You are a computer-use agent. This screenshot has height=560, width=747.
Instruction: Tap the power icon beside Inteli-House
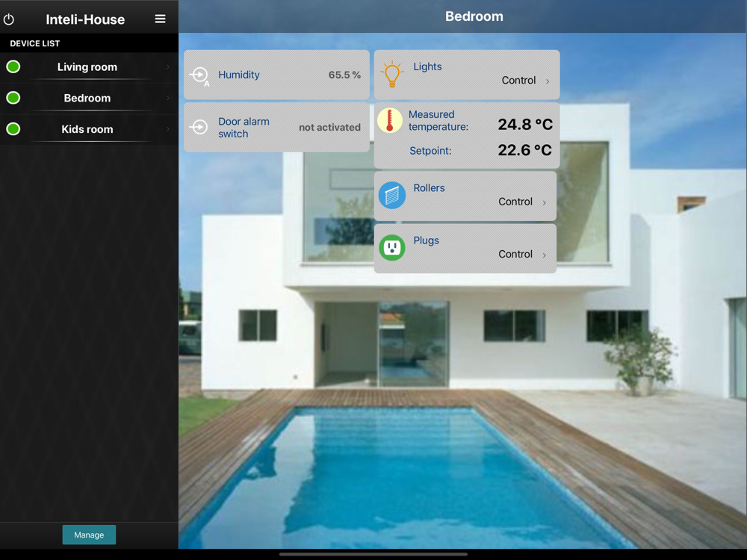8,19
